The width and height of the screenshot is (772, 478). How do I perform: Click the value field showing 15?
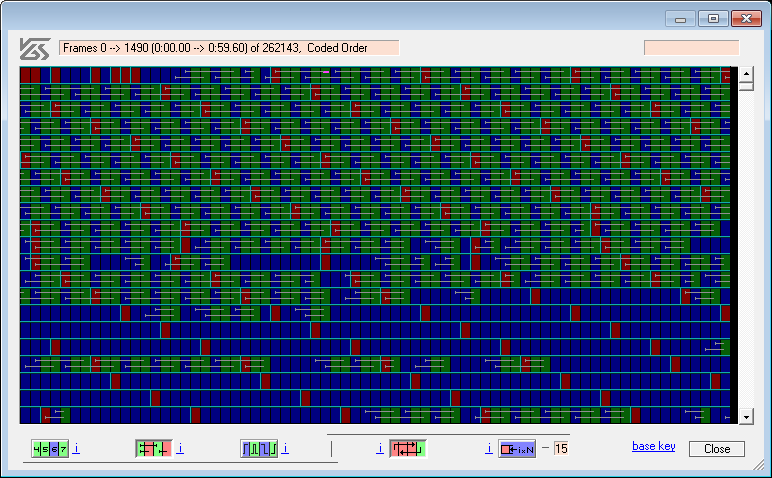(561, 449)
